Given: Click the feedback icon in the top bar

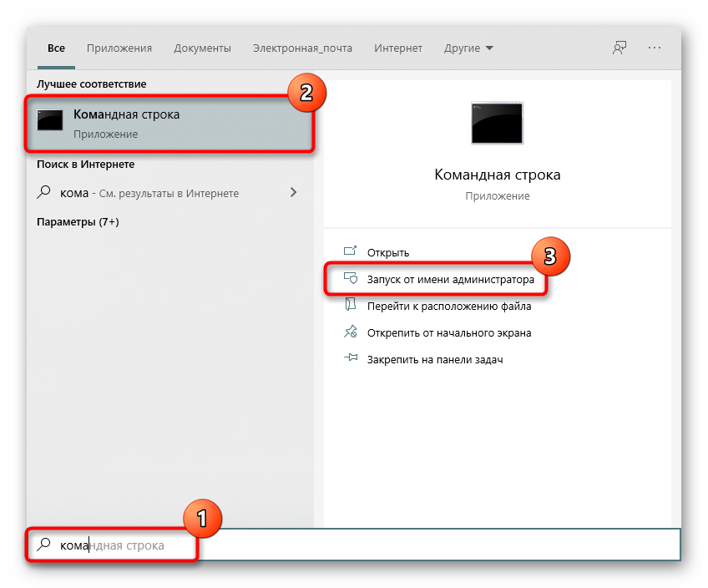Looking at the screenshot, I should pyautogui.click(x=619, y=48).
